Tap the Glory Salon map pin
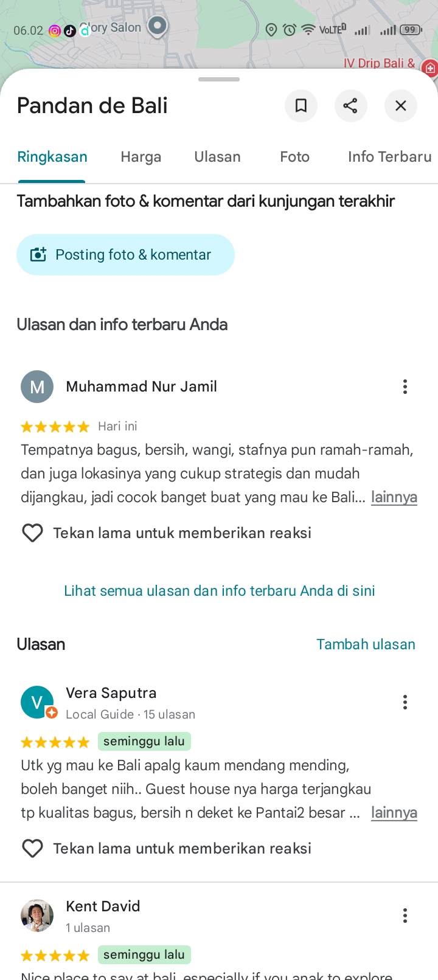 tap(158, 26)
